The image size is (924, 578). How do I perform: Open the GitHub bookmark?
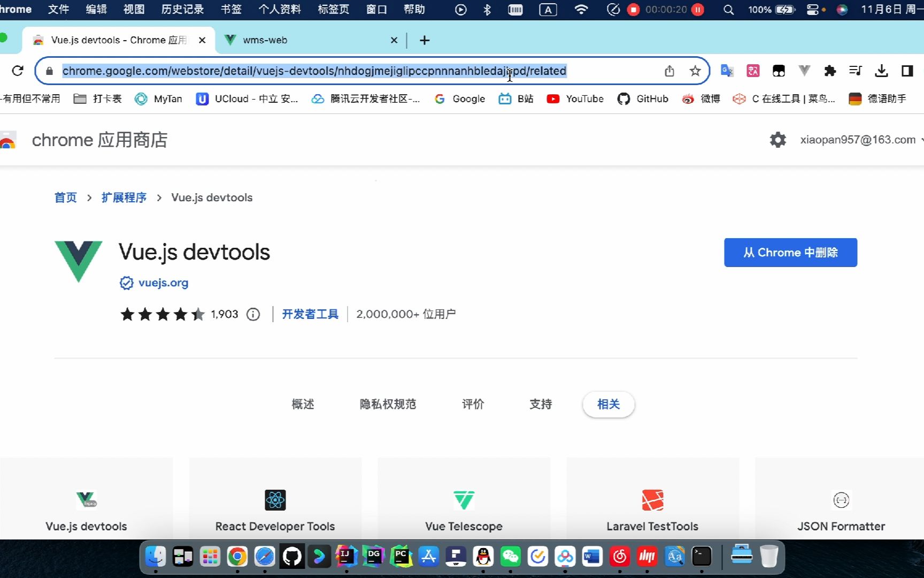click(643, 99)
